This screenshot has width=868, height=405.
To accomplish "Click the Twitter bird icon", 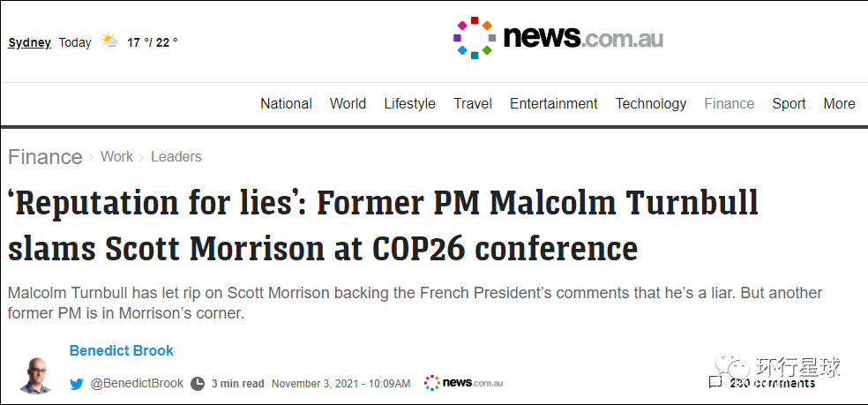I will (x=77, y=384).
